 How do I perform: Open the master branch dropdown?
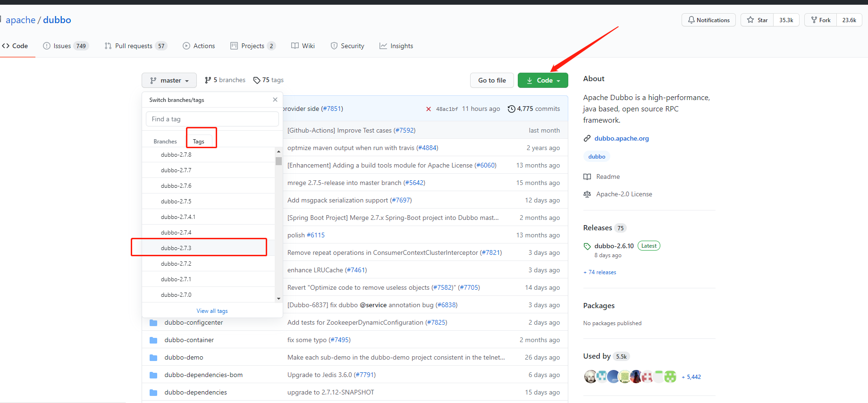click(x=169, y=80)
